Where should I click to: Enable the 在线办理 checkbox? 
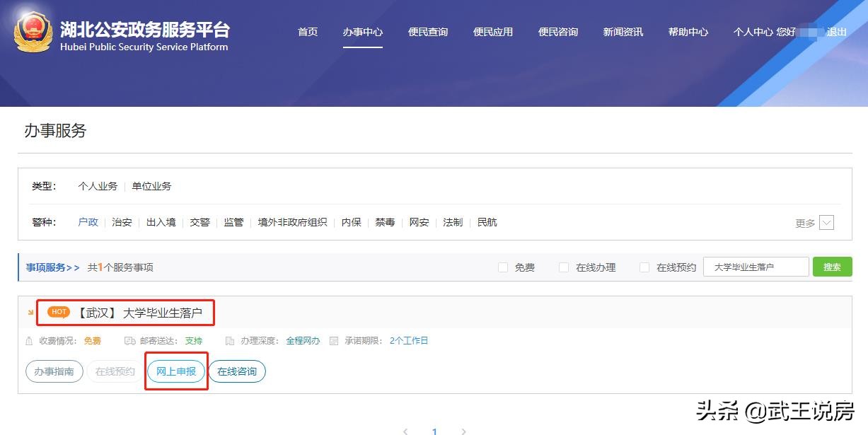(x=564, y=267)
